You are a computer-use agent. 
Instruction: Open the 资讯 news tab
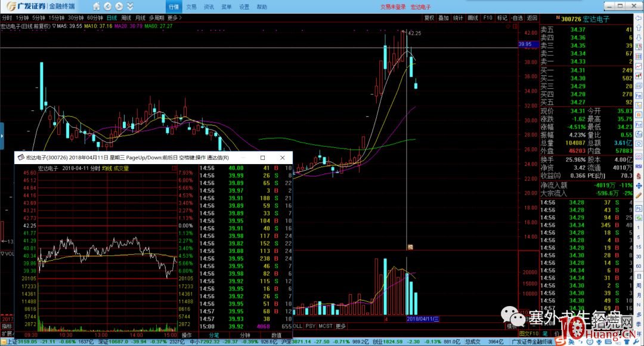coord(209,7)
